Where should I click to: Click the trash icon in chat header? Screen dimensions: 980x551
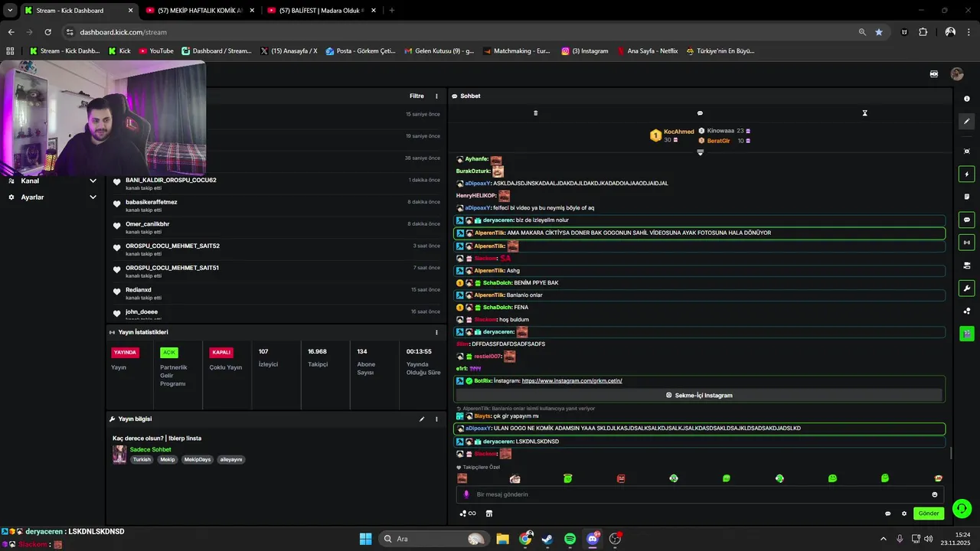(535, 113)
